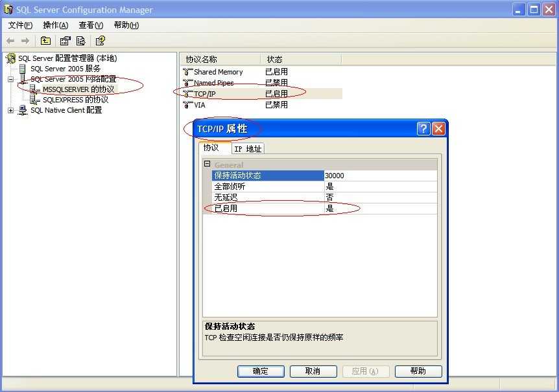Click the Shared Memory protocol icon
559x392 pixels.
click(x=187, y=72)
